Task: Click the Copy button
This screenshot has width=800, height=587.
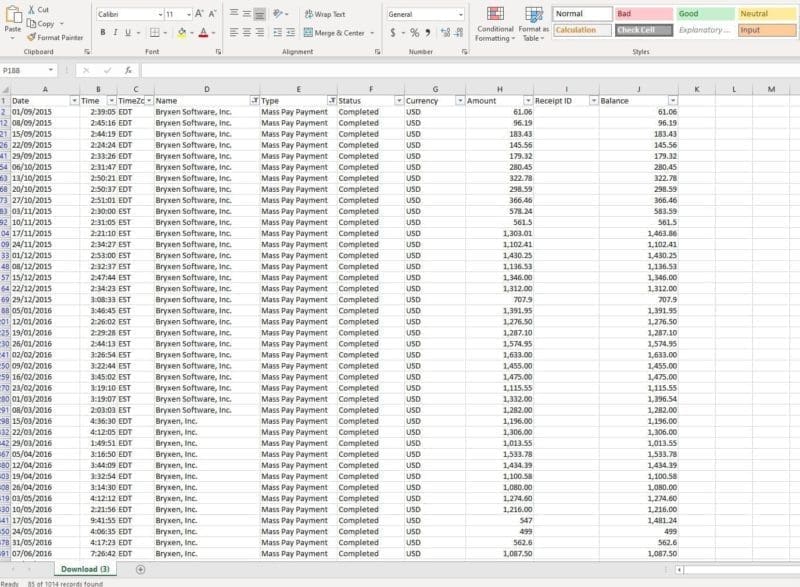Action: (40, 23)
